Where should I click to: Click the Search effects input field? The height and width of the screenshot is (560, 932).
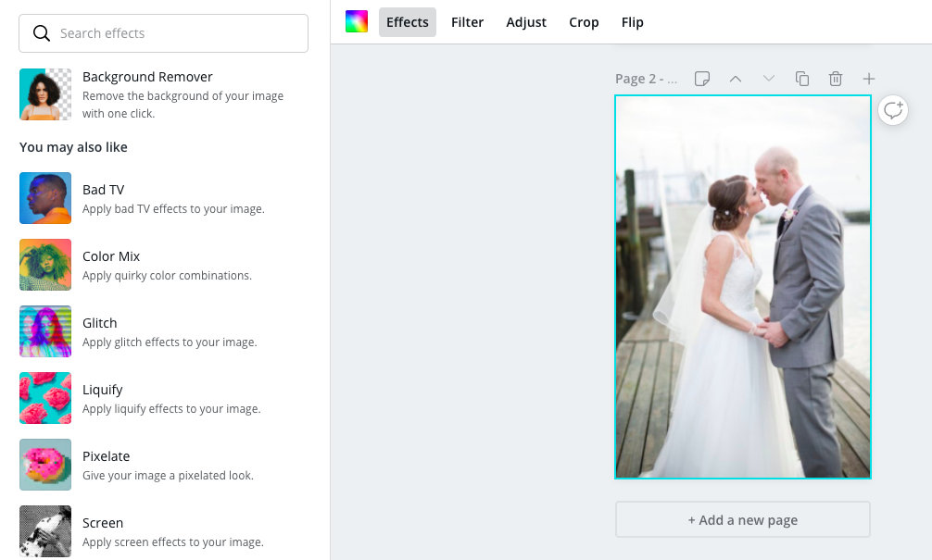pyautogui.click(x=163, y=33)
